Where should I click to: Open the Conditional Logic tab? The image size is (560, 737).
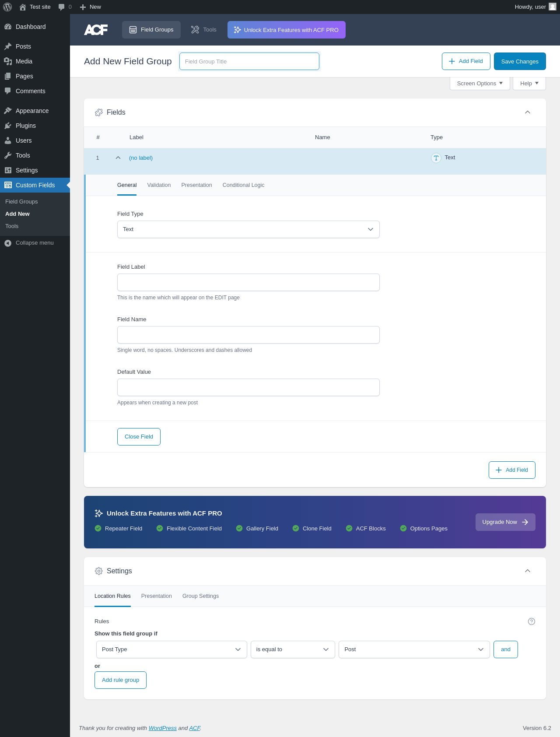pos(243,185)
